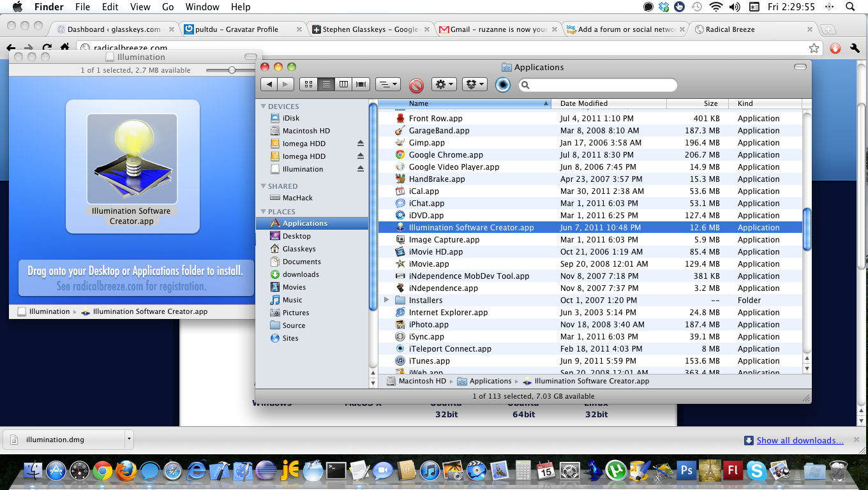
Task: Open the Window menu in menu bar
Action: [201, 7]
